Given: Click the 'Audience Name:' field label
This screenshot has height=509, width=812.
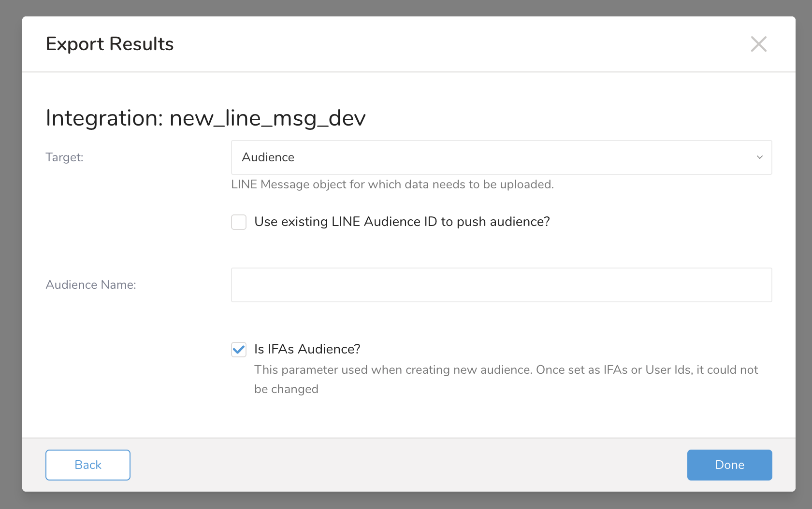Looking at the screenshot, I should 91,285.
